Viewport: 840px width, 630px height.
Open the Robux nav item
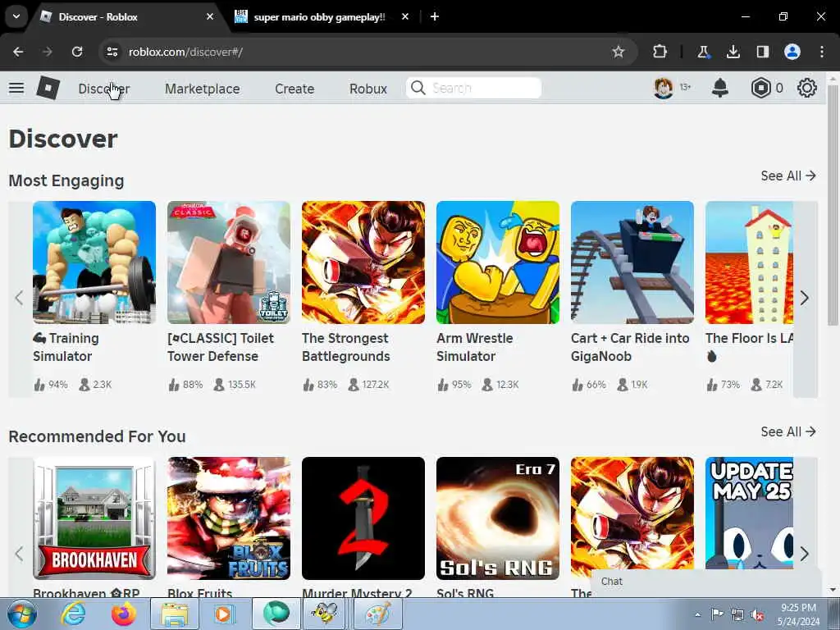(x=368, y=89)
